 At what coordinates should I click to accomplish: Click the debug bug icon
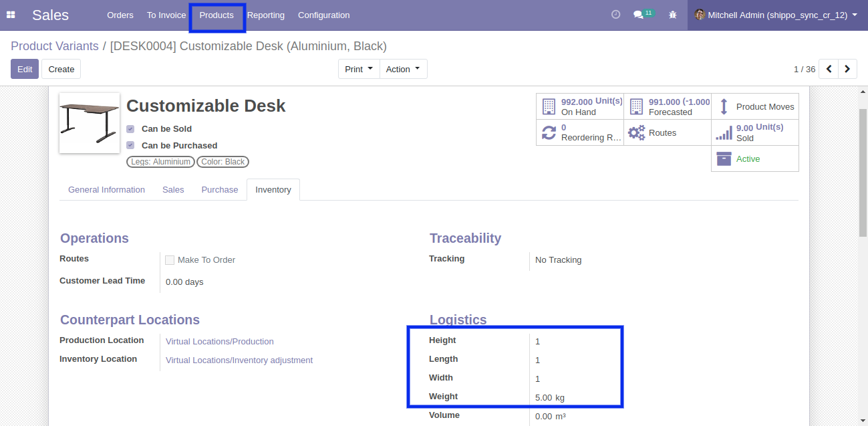[x=673, y=15]
